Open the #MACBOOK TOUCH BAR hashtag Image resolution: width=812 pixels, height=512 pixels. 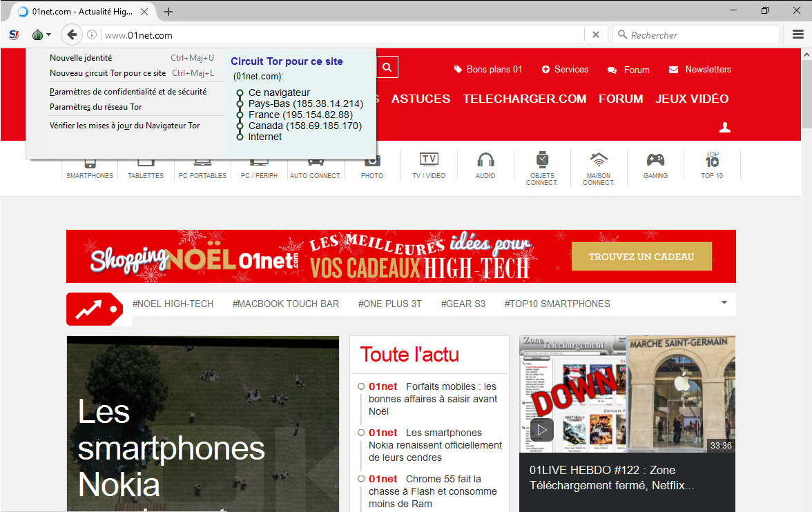click(x=286, y=304)
